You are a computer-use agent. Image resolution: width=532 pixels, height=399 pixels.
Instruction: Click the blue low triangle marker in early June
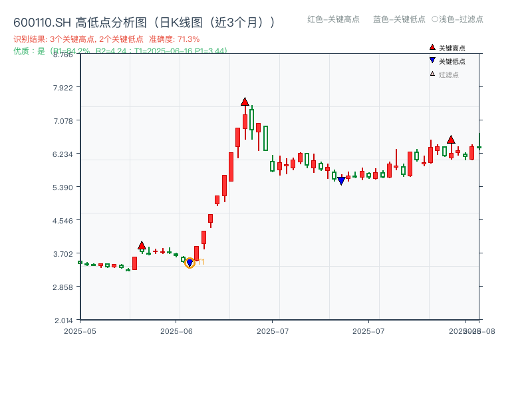click(191, 263)
